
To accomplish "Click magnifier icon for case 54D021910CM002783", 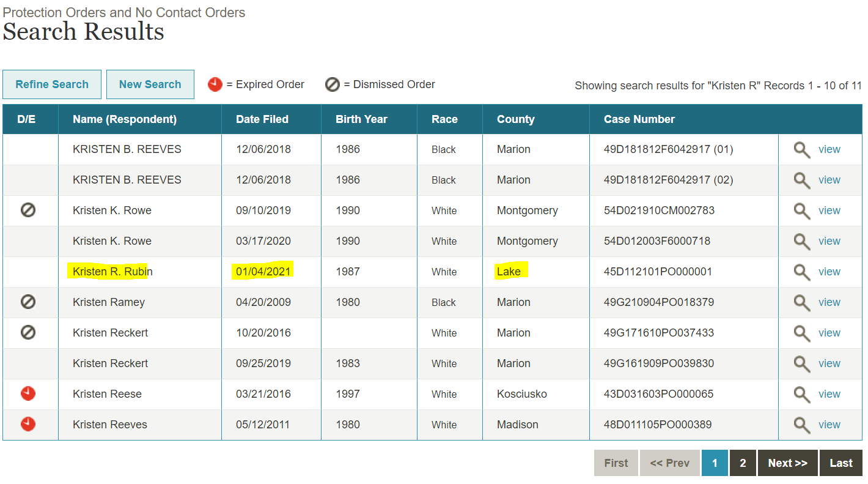I will 802,210.
